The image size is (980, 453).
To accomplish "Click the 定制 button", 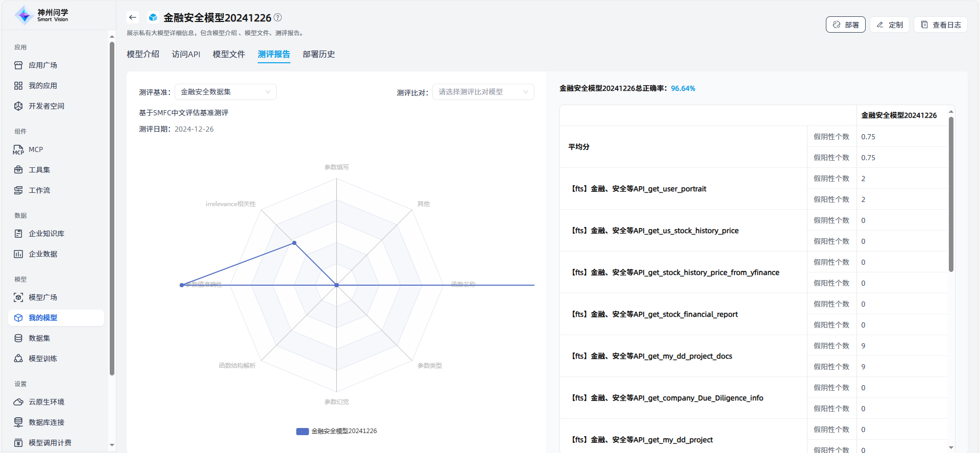I will coord(889,24).
